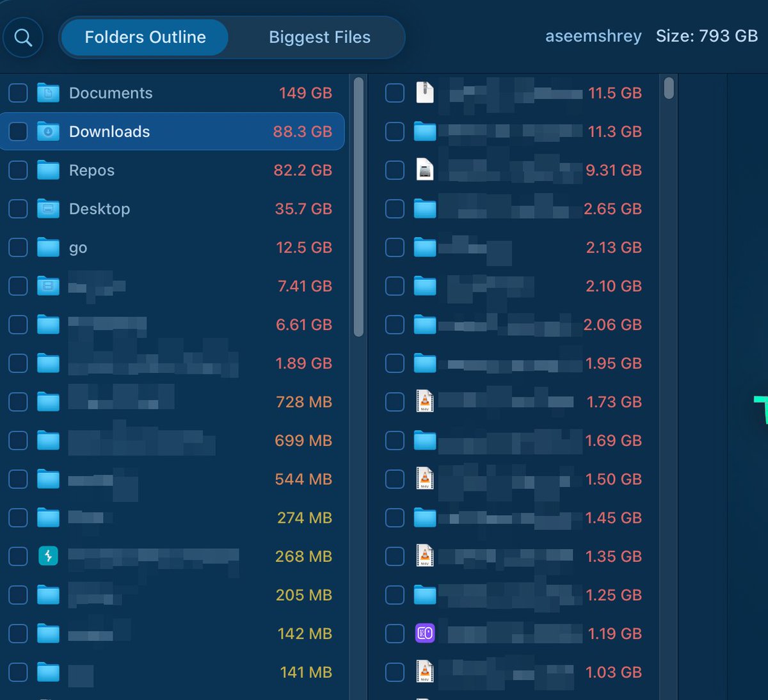Check the 11.5 GB item checkbox
The height and width of the screenshot is (700, 768).
(395, 93)
